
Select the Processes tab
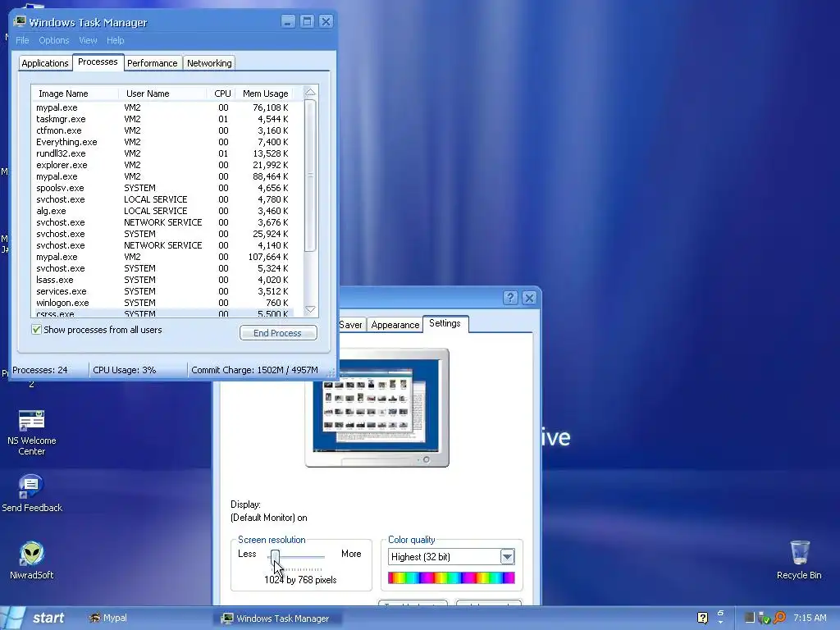pos(98,62)
